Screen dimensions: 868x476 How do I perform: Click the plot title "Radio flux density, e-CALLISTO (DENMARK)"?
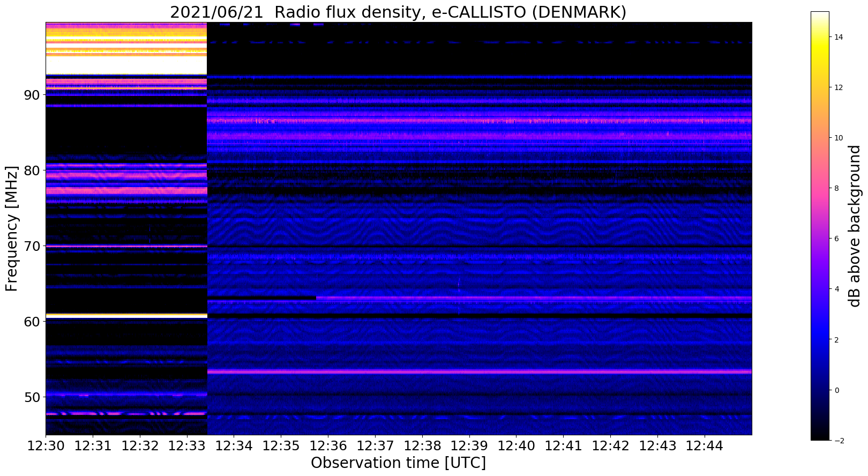(451, 12)
